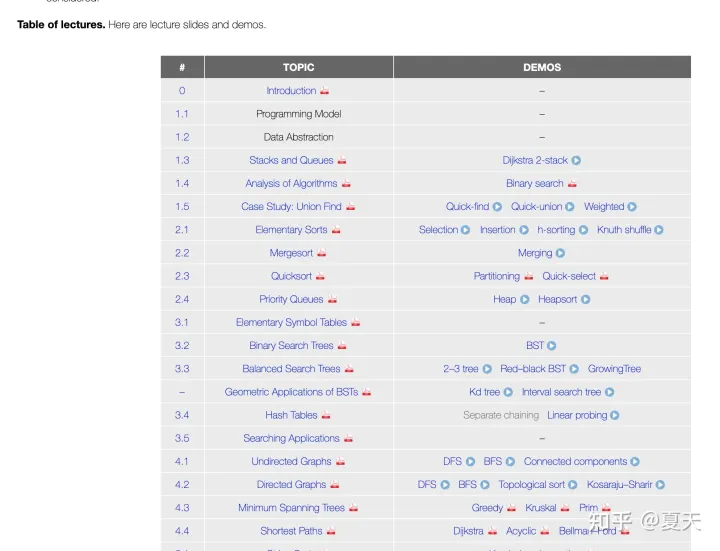Click play icon after Kd tree
This screenshot has width=720, height=551.
pos(508,392)
